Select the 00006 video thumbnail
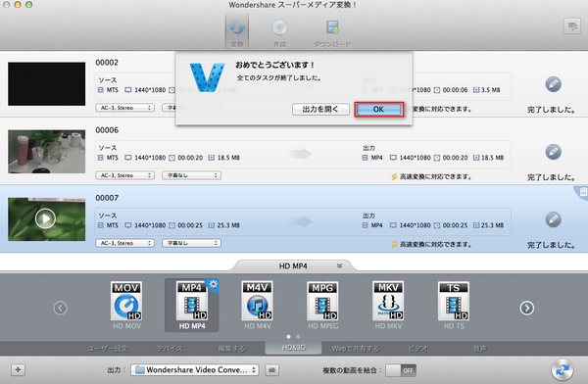 tap(47, 152)
